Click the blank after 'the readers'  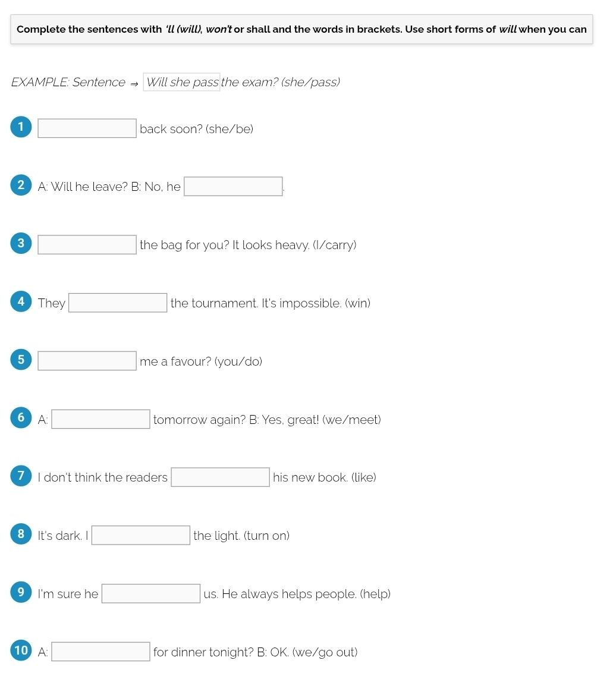[220, 477]
